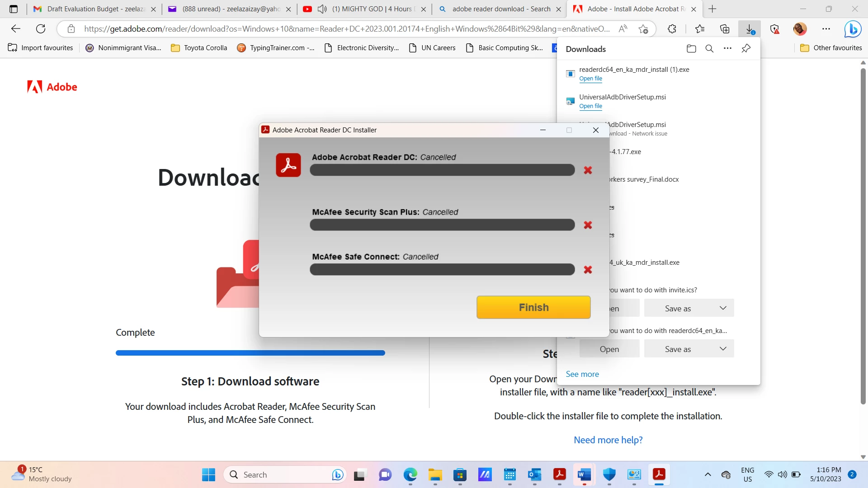This screenshot has width=868, height=488.
Task: Open the Need more help link
Action: tap(608, 440)
